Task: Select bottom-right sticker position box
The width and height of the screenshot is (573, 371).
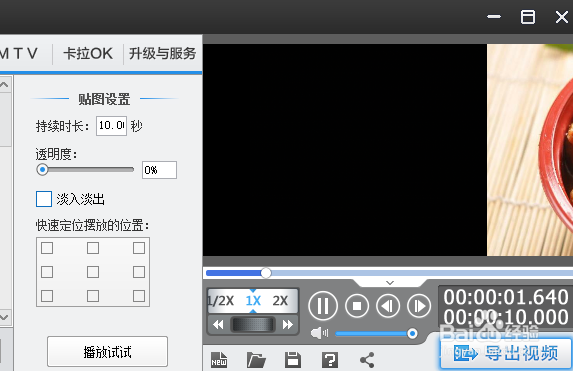Action: (139, 296)
